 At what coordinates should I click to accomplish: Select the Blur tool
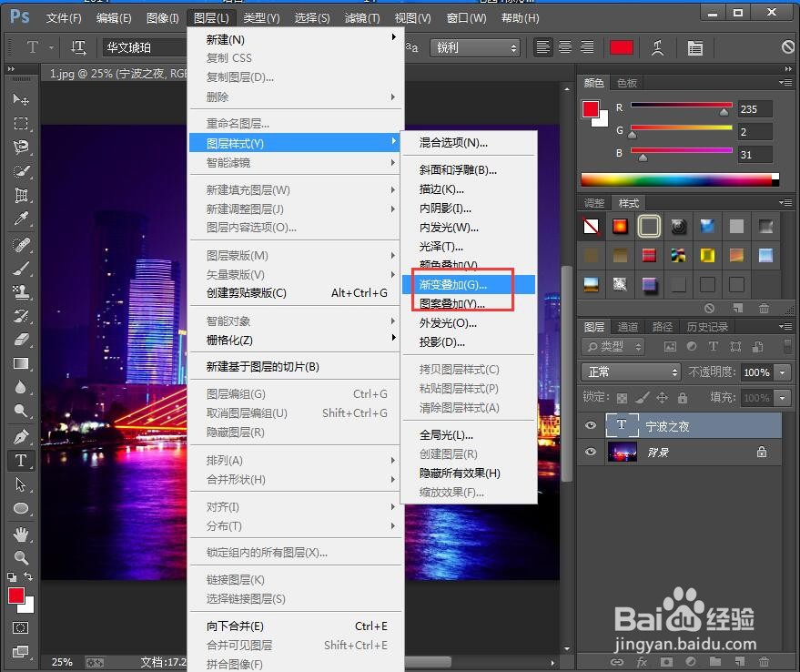tap(20, 388)
